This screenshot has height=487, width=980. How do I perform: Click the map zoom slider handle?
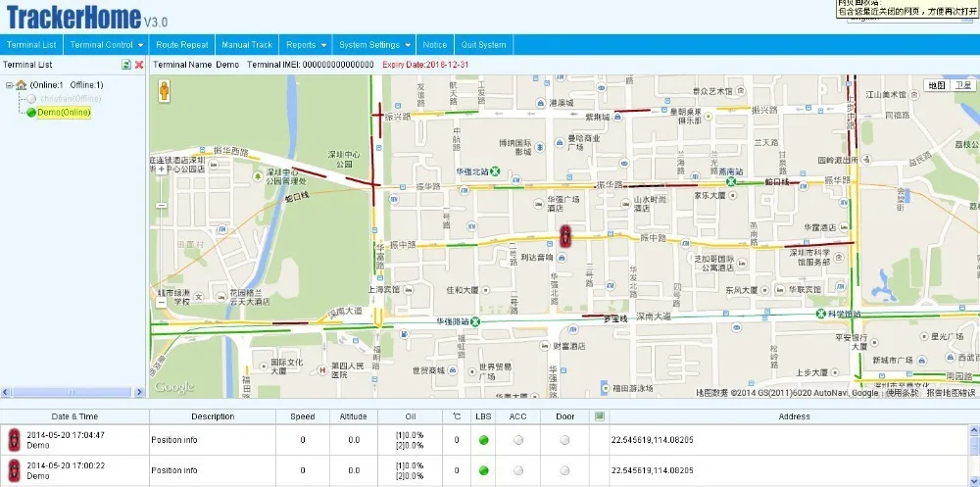click(x=162, y=205)
